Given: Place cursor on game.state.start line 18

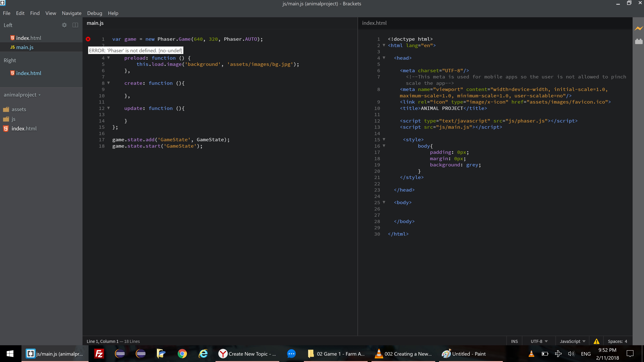Looking at the screenshot, I should (x=157, y=146).
